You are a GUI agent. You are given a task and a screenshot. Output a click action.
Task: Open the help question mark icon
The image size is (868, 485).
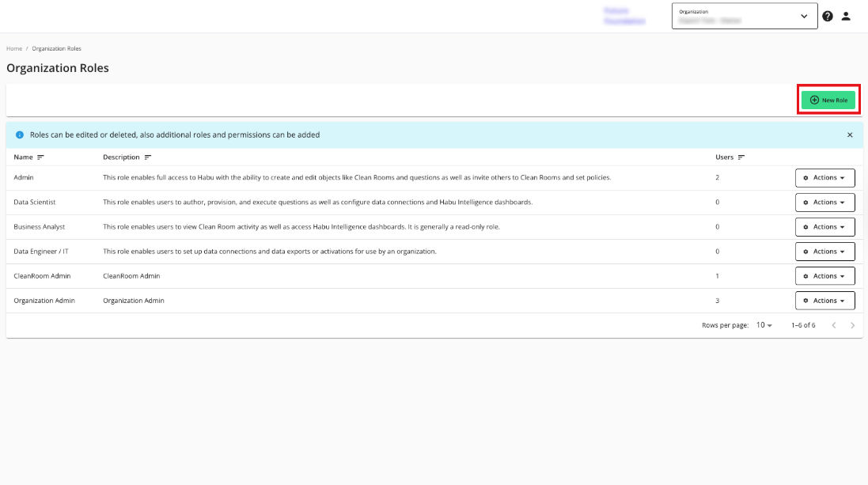828,16
